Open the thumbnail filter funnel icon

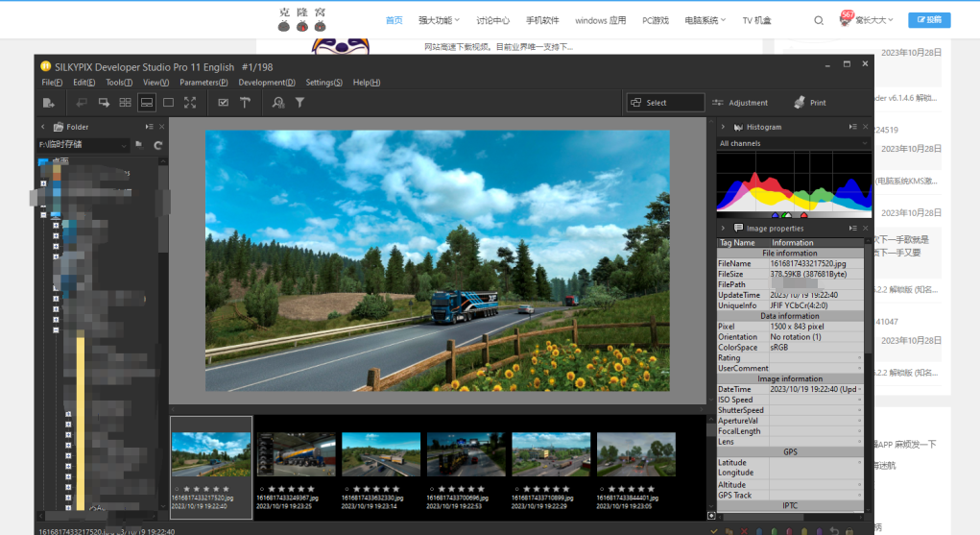point(300,103)
